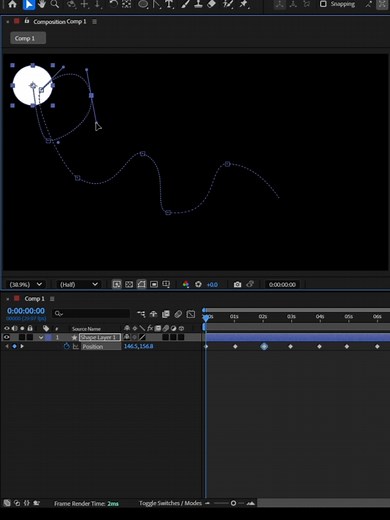Toggle the keyframe diamond at current time

14,346
